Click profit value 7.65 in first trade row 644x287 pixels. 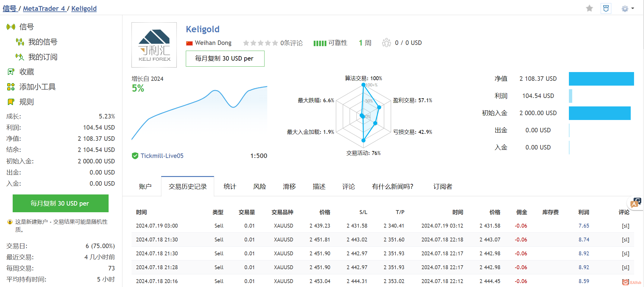[x=584, y=226]
